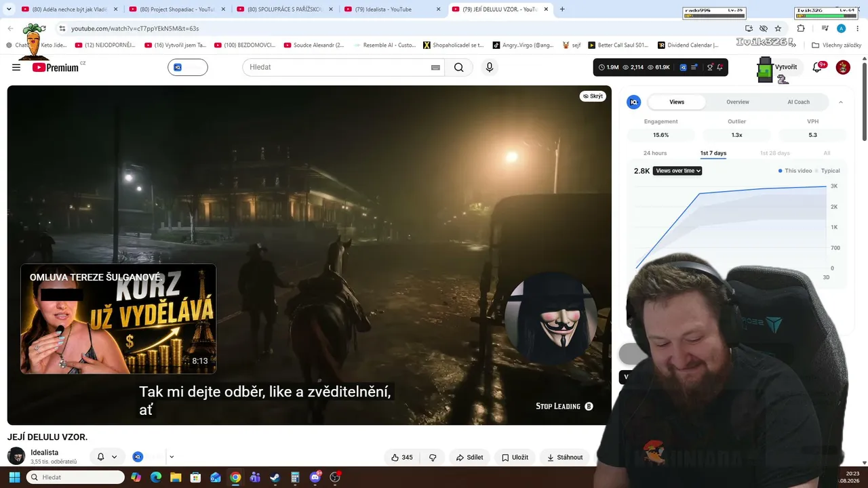Viewport: 868px width, 488px height.
Task: Collapse the vidIQ stats panel chevron
Action: [x=841, y=102]
